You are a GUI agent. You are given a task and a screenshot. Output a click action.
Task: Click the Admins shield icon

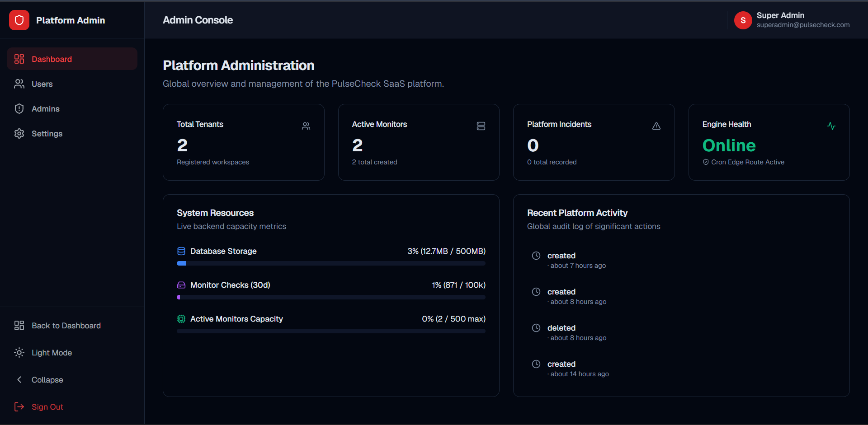pyautogui.click(x=19, y=108)
